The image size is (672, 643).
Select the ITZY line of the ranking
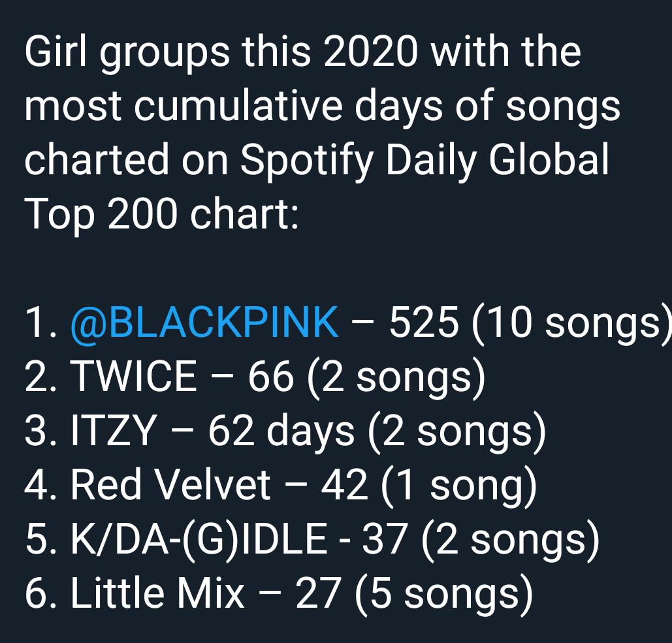pos(285,431)
